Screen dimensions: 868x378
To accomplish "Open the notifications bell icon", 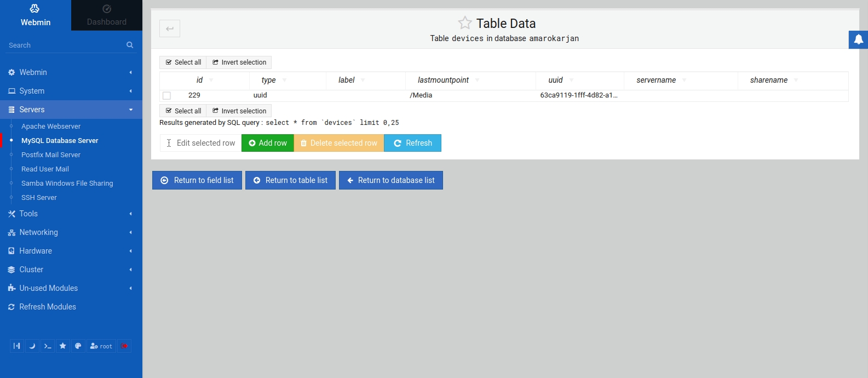I will click(x=858, y=39).
